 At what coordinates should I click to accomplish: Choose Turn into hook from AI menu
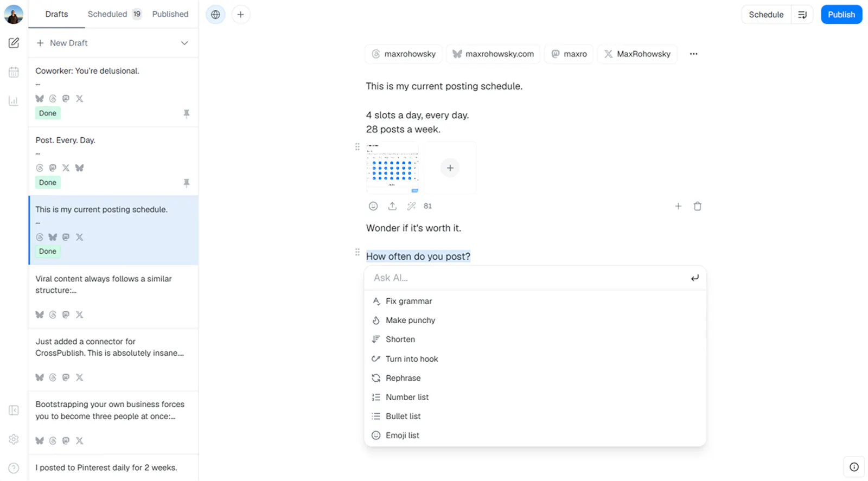coord(535,359)
